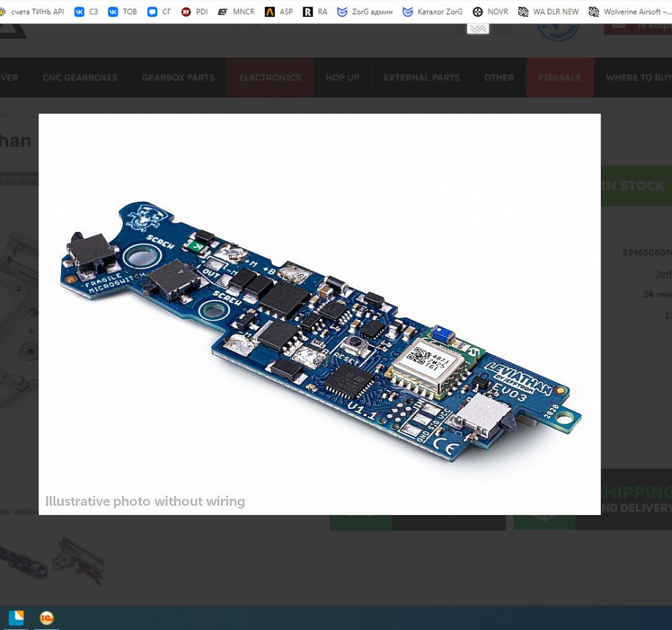Screen dimensions: 672x630
Task: Open WHERE TO BUY menu
Action: (x=633, y=77)
